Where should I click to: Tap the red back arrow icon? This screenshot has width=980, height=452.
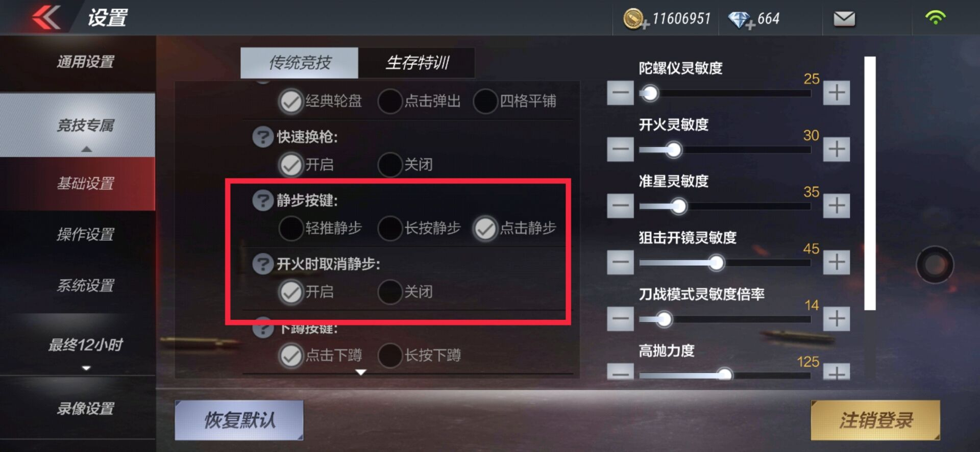click(x=46, y=18)
